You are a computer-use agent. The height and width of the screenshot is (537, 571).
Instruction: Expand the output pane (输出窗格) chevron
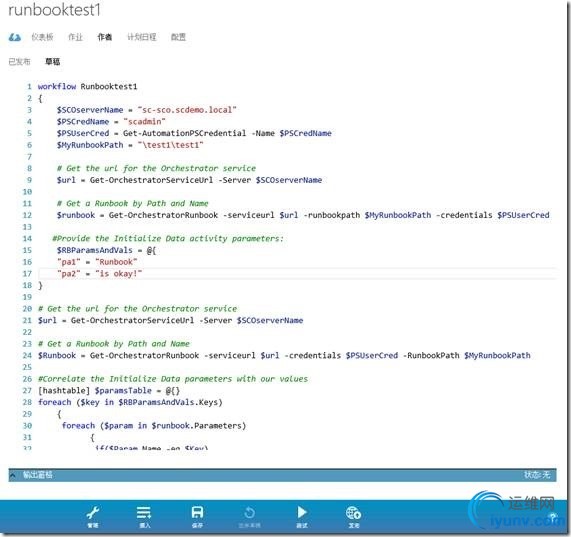[13, 475]
